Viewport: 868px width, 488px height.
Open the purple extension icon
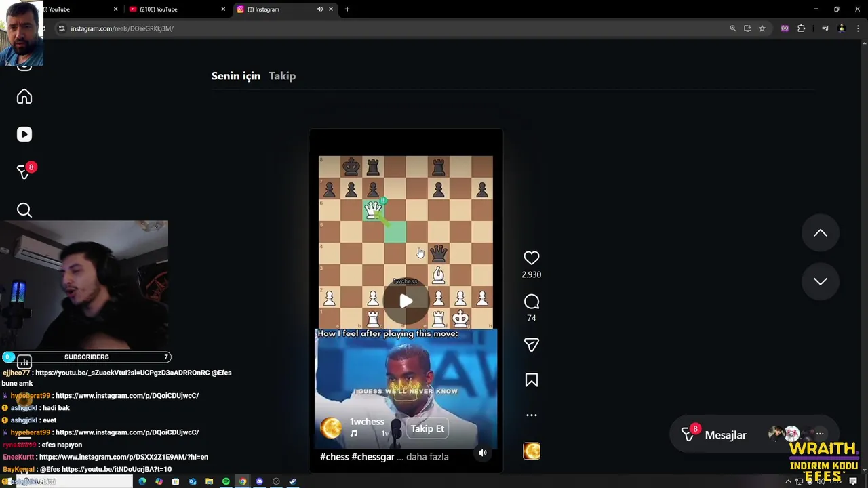tap(785, 28)
